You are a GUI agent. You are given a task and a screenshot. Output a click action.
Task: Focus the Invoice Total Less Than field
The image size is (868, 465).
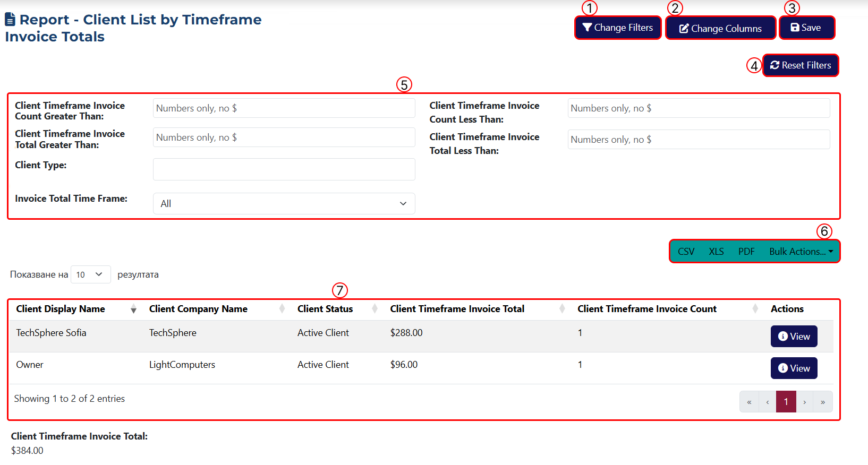(699, 140)
